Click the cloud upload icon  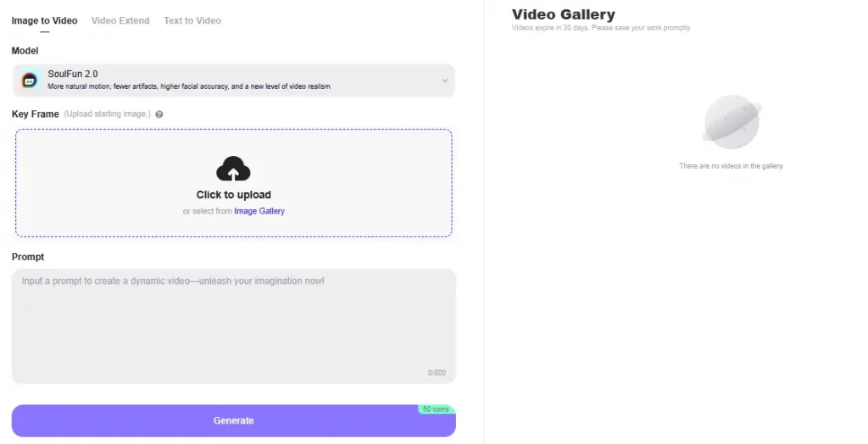coord(233,169)
